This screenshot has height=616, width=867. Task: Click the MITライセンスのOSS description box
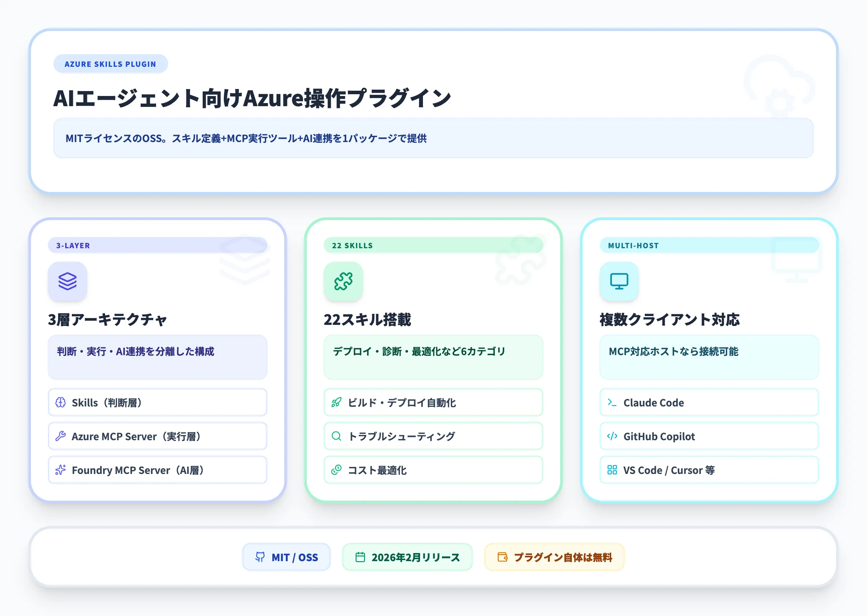[x=433, y=139]
